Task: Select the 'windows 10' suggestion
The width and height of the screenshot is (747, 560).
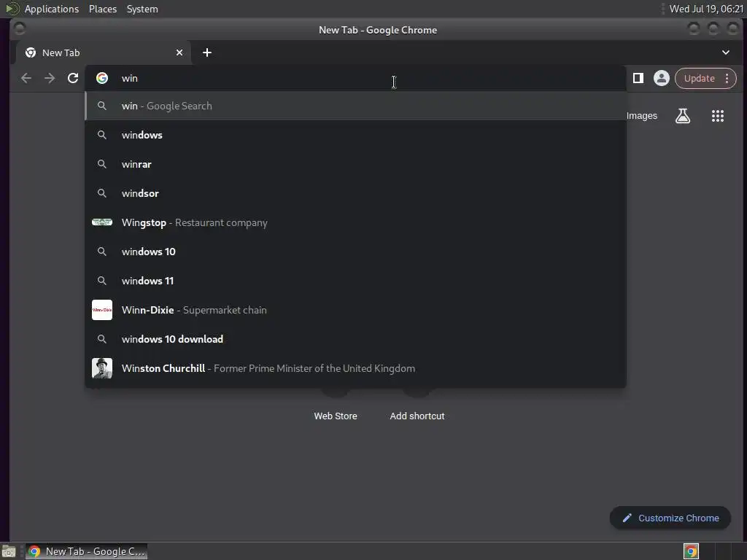Action: click(355, 252)
